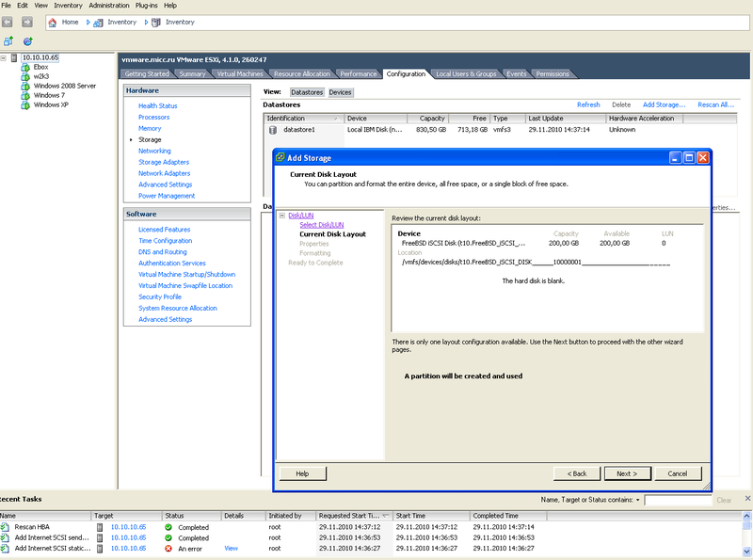Cancel the Add Storage wizard
This screenshot has height=560, width=753.
(678, 473)
